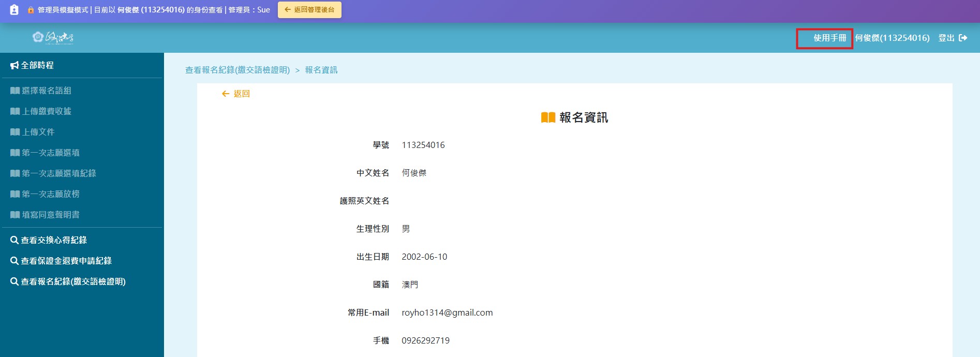Click the book icon beside 上傳繳費收據
Image resolution: width=980 pixels, height=357 pixels.
point(15,111)
